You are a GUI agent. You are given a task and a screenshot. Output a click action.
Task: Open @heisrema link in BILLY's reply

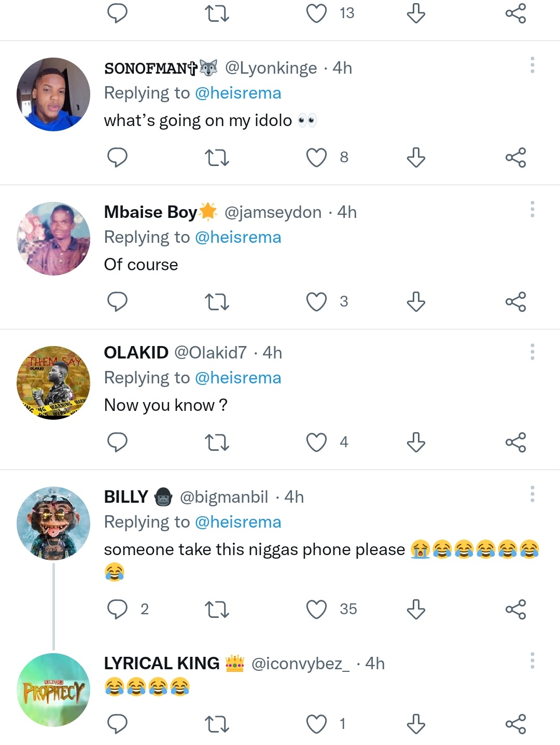tap(238, 522)
